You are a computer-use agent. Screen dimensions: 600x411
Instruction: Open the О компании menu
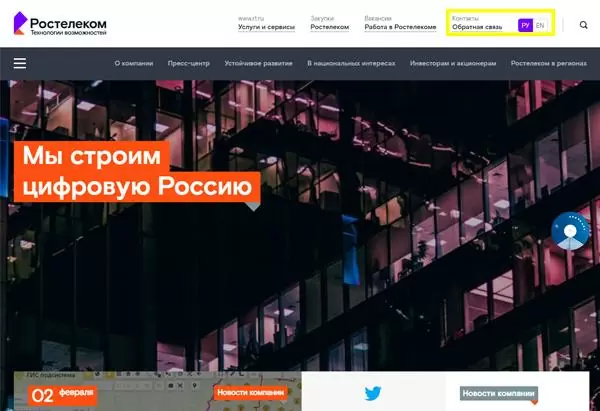click(x=134, y=63)
